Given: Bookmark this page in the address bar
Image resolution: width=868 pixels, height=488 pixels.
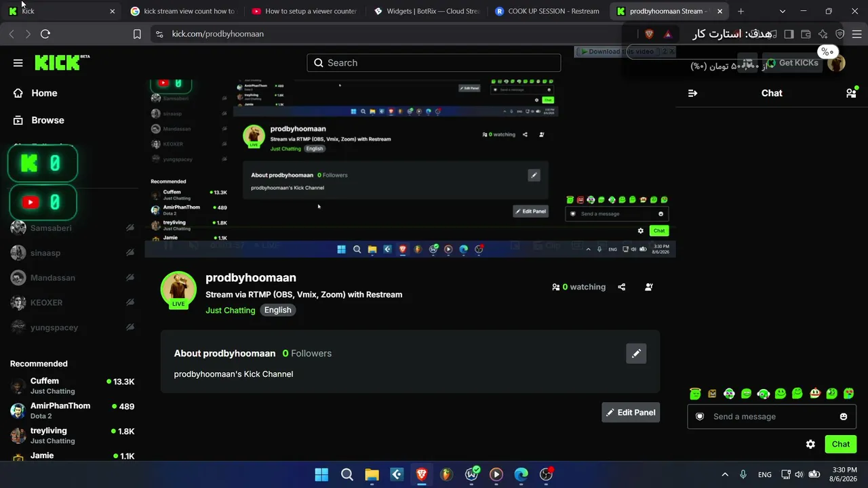Looking at the screenshot, I should [x=137, y=34].
